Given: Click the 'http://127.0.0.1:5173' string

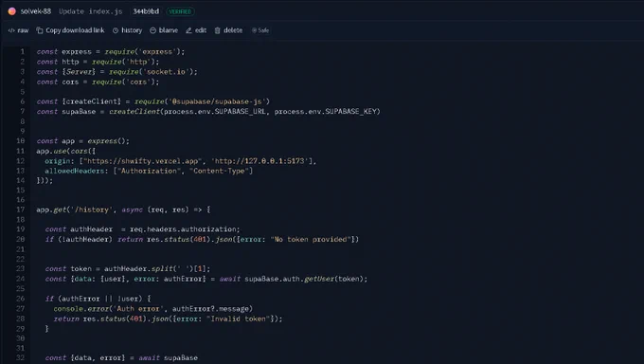Looking at the screenshot, I should tap(260, 161).
